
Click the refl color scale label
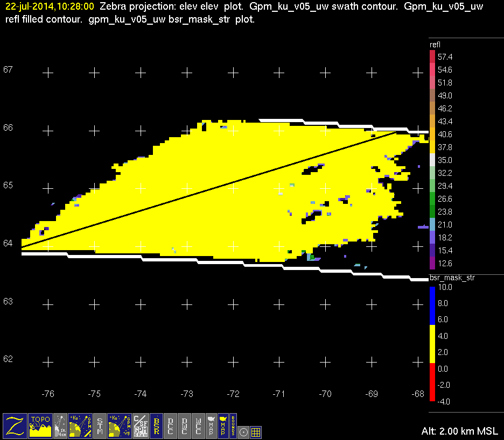pyautogui.click(x=435, y=44)
